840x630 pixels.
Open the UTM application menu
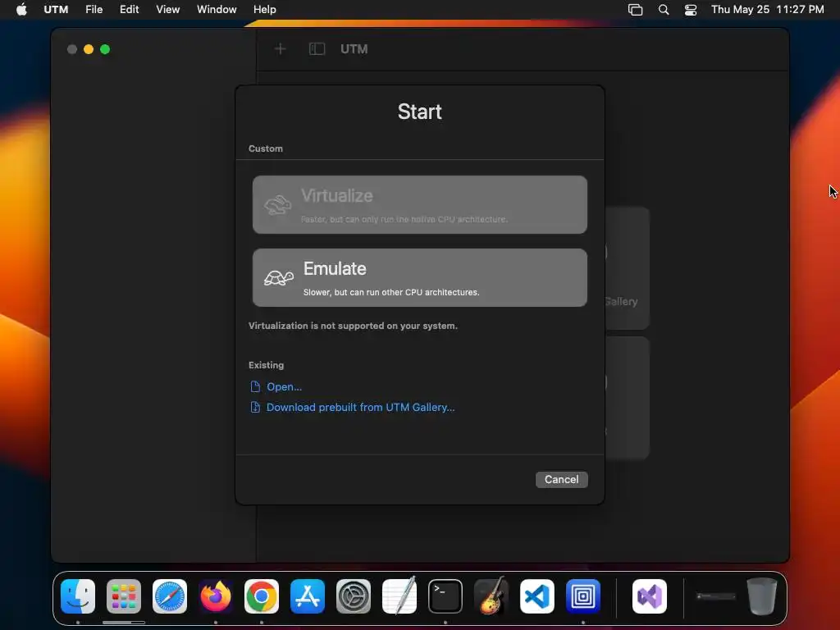coord(56,10)
